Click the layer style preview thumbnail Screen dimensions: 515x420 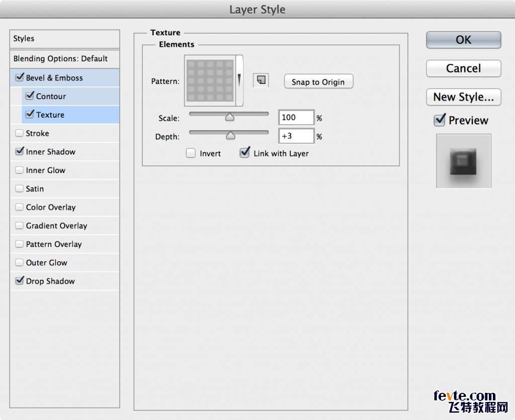coord(463,161)
